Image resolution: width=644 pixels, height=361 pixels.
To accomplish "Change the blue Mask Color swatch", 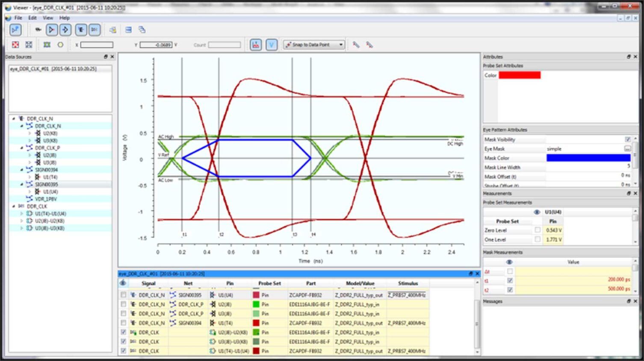I will [588, 158].
